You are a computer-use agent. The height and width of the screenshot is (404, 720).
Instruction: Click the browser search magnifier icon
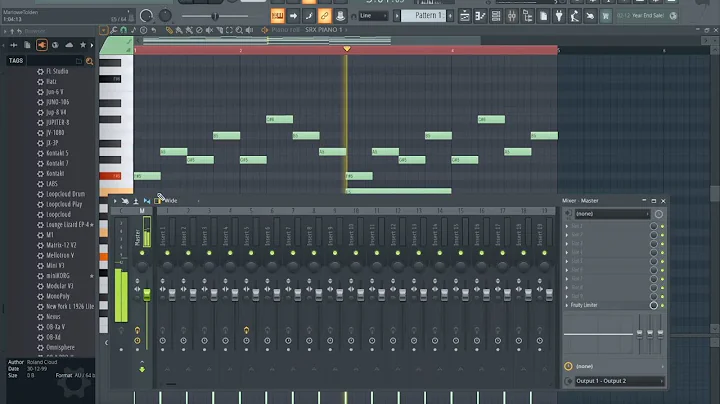(x=90, y=61)
